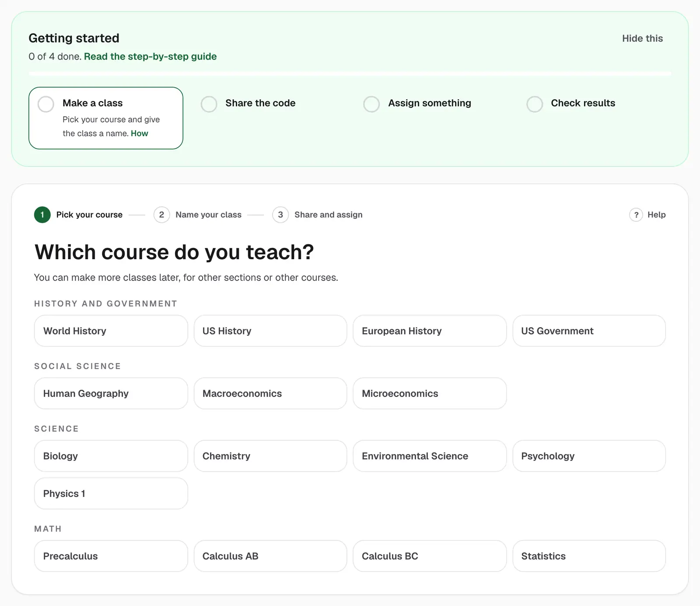Screen dimensions: 700x606
Task: Select Human Geography course
Action: [111, 394]
